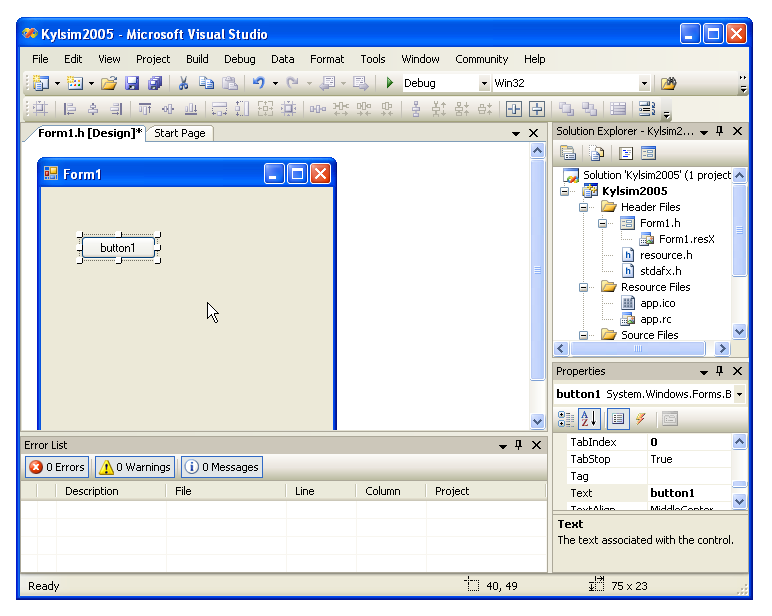Click View Code icon in Solution Explorer
The width and height of the screenshot is (772, 616).
626,154
